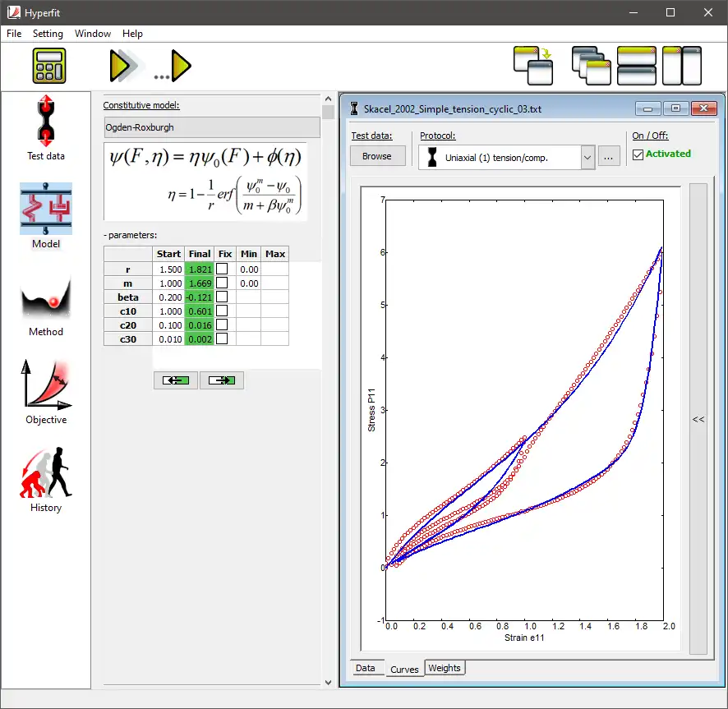Click the r Min value 0.00

click(x=248, y=269)
